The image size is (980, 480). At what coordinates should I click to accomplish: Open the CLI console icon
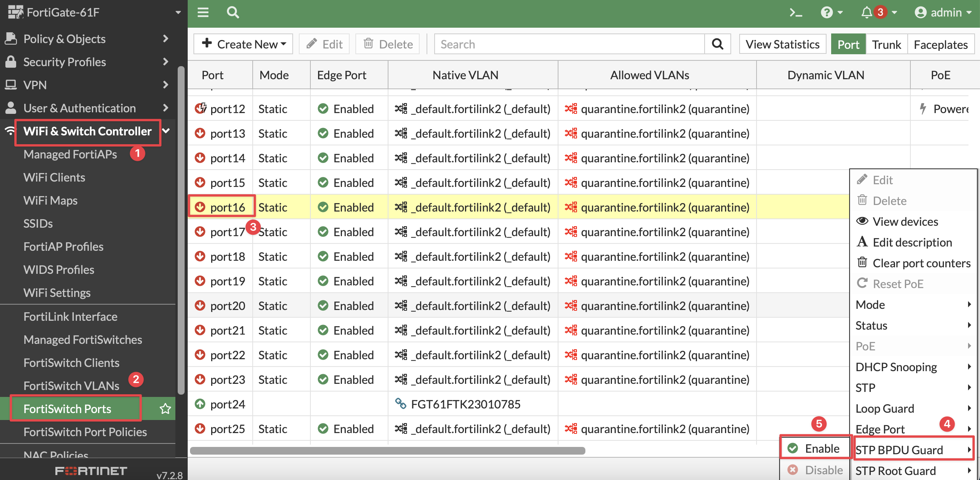795,13
